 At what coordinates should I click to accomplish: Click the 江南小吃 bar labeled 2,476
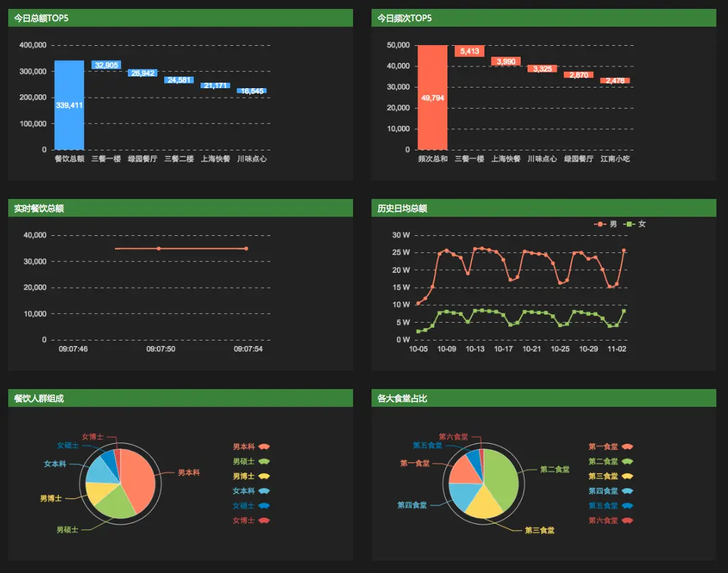pos(615,81)
